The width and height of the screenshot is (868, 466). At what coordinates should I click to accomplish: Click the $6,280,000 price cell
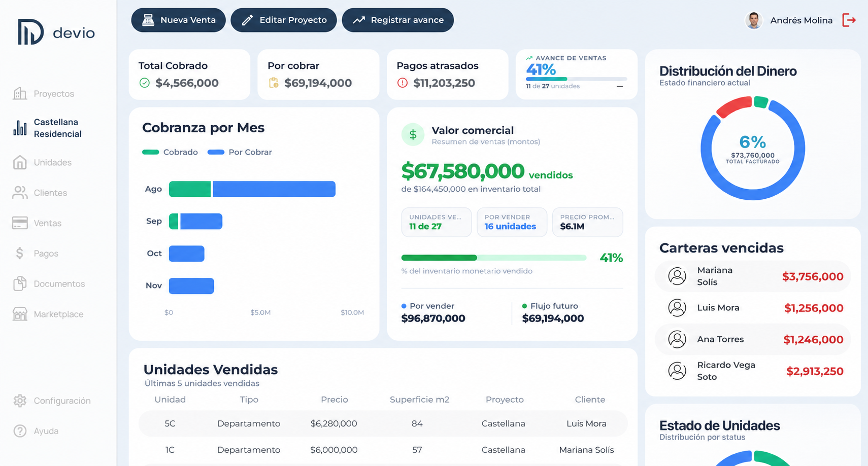tap(334, 423)
